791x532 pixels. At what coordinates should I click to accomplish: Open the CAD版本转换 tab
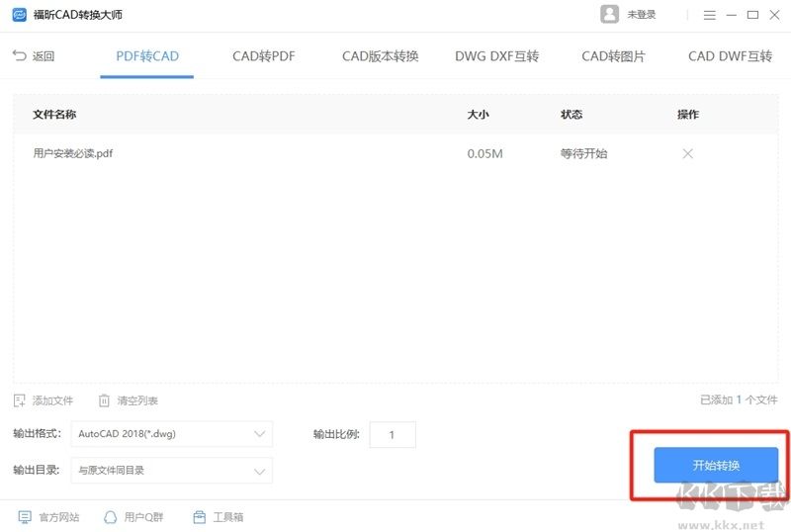tap(380, 56)
